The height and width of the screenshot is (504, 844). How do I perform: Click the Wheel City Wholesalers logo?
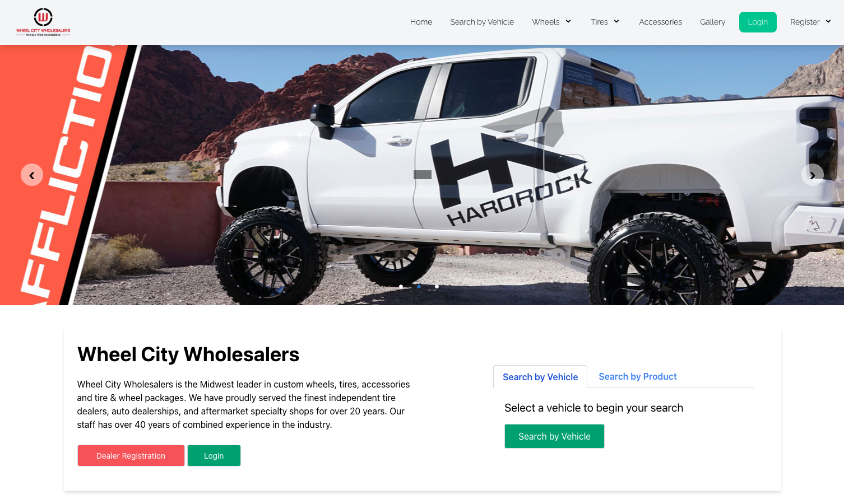43,22
